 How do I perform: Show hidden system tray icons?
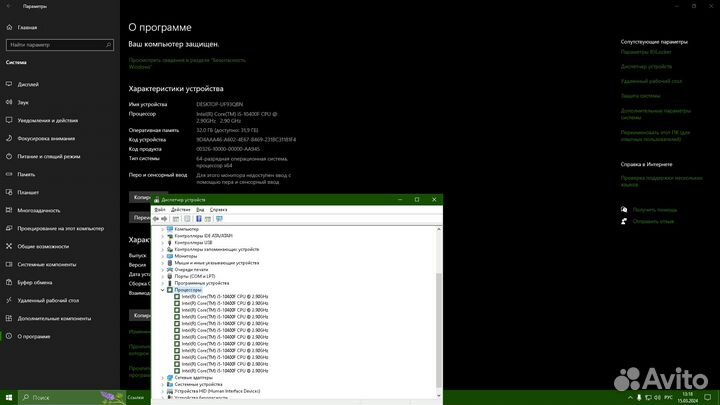pyautogui.click(x=630, y=398)
